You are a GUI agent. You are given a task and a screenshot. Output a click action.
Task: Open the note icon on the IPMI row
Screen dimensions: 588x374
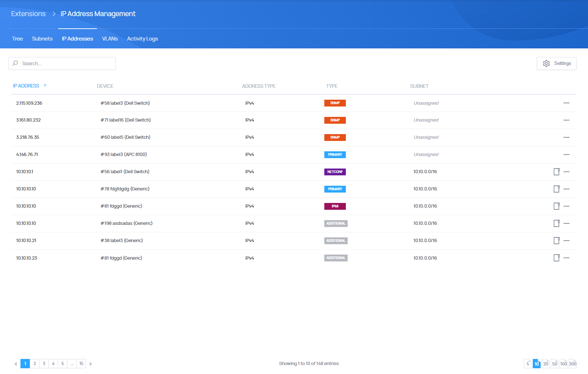click(556, 206)
